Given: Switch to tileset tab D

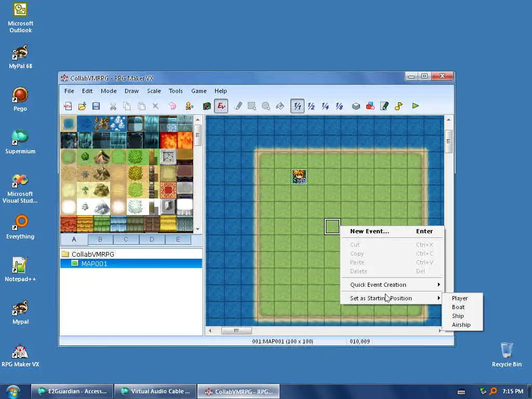Looking at the screenshot, I should (x=152, y=239).
